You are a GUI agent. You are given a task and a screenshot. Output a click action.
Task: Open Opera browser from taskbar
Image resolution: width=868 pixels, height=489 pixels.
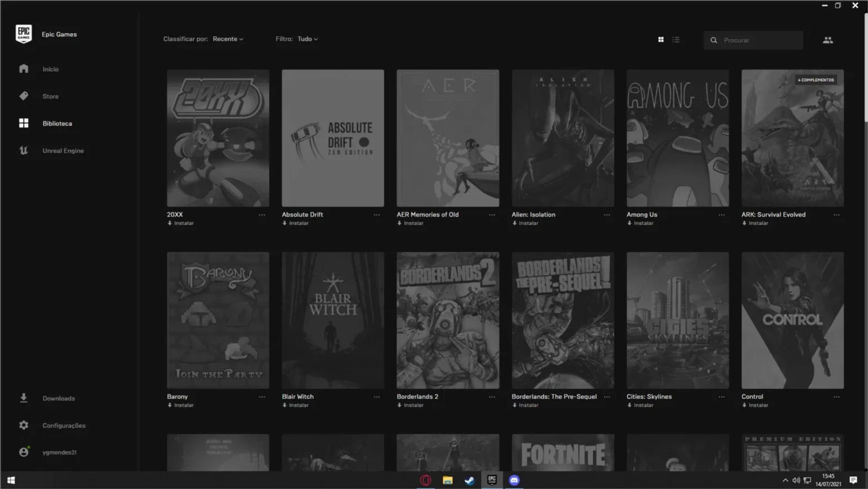[426, 480]
